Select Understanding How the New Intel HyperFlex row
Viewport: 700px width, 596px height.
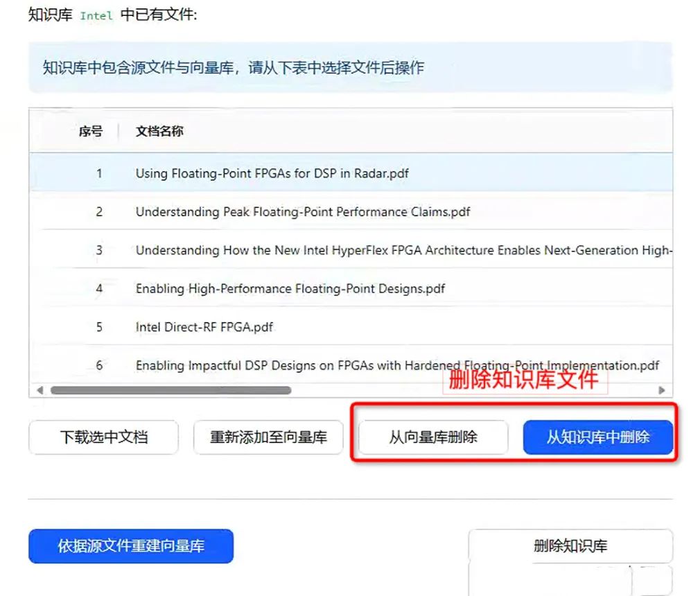tap(351, 249)
